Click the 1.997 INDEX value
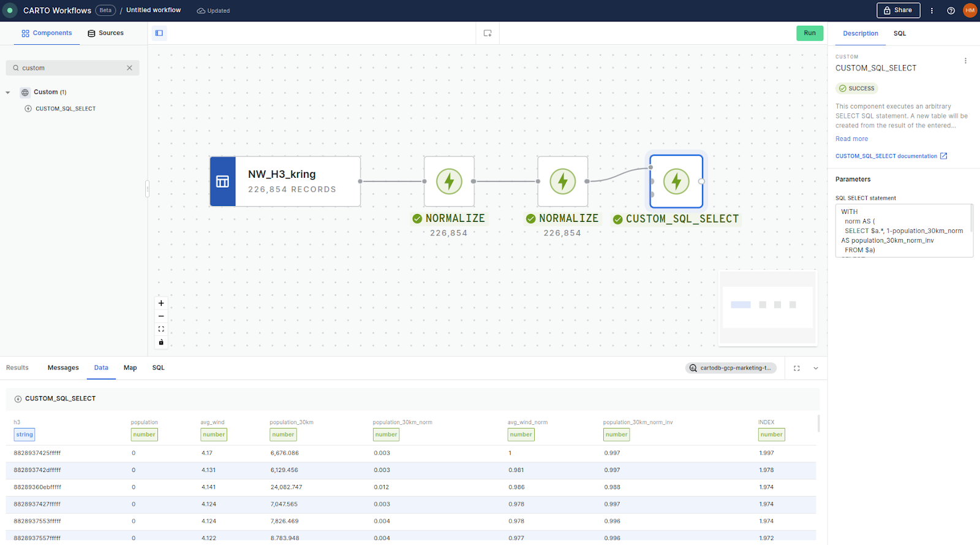Image resolution: width=980 pixels, height=545 pixels. point(766,453)
